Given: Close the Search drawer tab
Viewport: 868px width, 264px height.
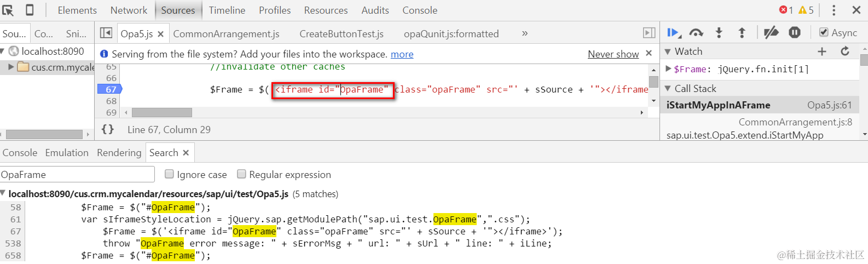Looking at the screenshot, I should (186, 153).
